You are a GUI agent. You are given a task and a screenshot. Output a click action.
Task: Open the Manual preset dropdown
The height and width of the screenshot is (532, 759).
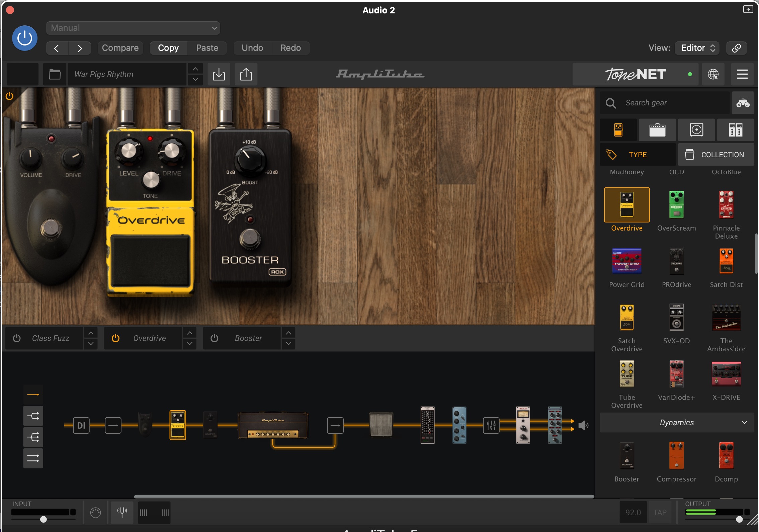point(133,28)
